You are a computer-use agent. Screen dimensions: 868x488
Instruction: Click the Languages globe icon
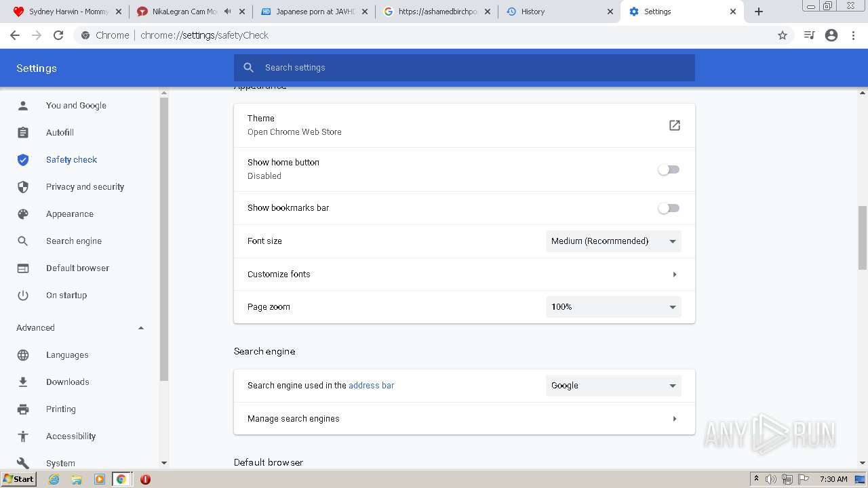(23, 355)
